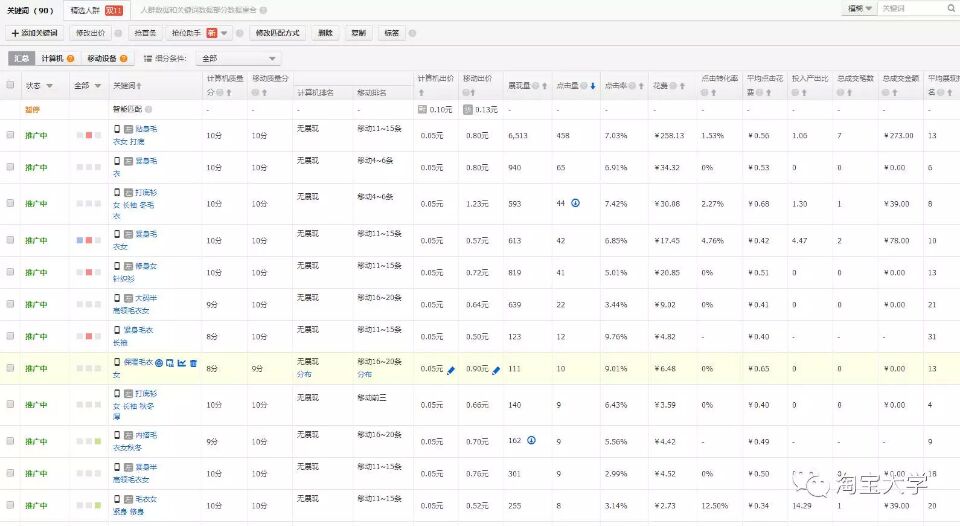This screenshot has height=526, width=960.
Task: Open the 状态 column filter dropdown
Action: (x=50, y=86)
